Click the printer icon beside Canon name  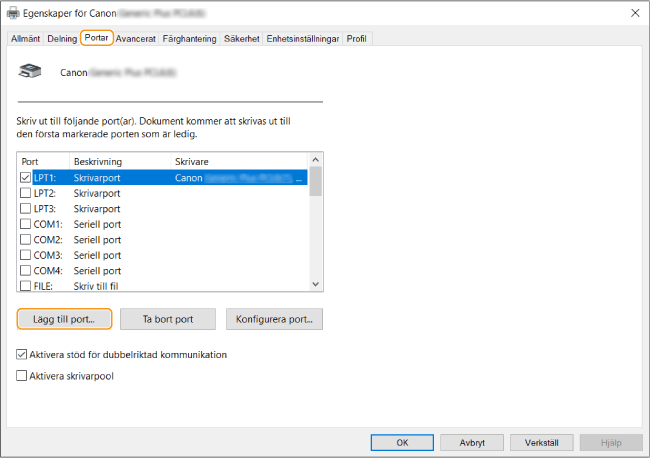(31, 72)
